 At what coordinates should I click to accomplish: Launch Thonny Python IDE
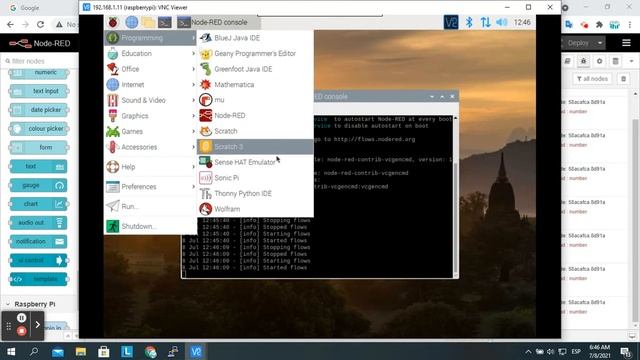pyautogui.click(x=255, y=193)
